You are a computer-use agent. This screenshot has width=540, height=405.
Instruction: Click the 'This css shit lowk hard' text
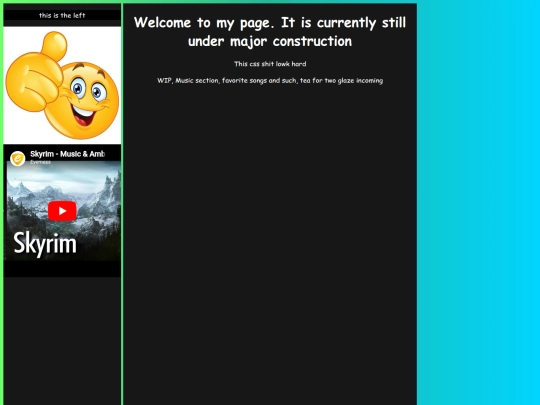tap(270, 64)
